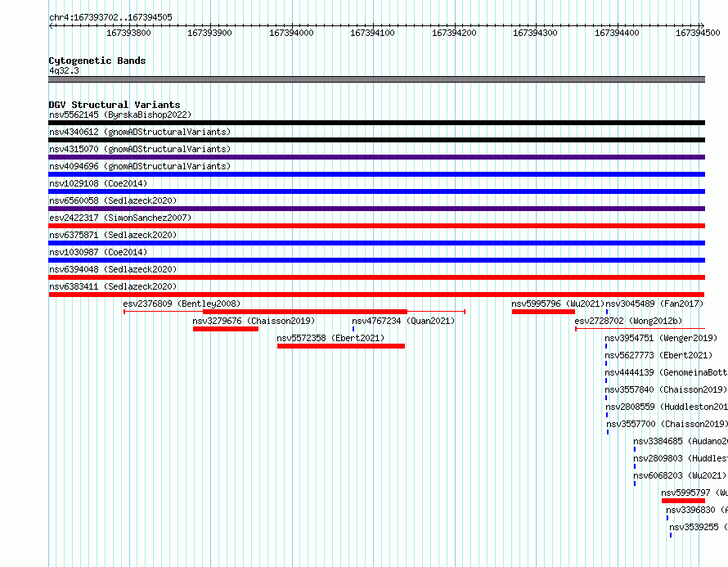Click the red bar under nsv5572358
This screenshot has width=728, height=567.
(x=341, y=346)
